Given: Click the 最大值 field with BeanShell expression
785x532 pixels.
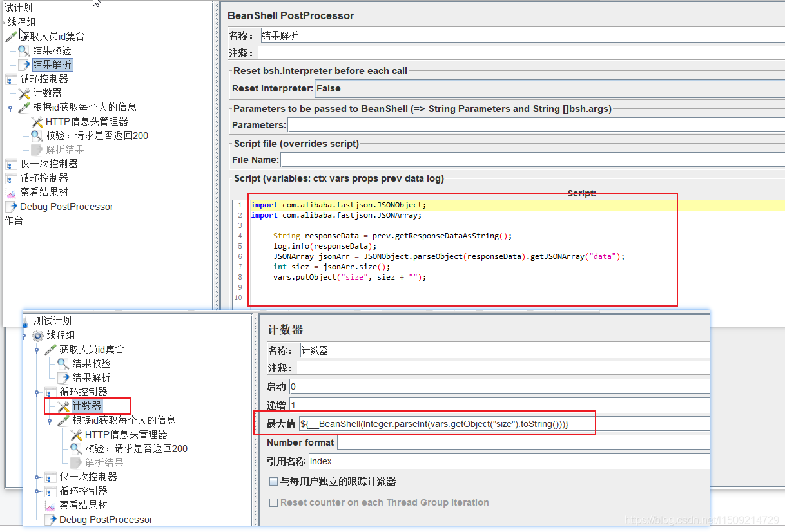Looking at the screenshot, I should tap(504, 424).
